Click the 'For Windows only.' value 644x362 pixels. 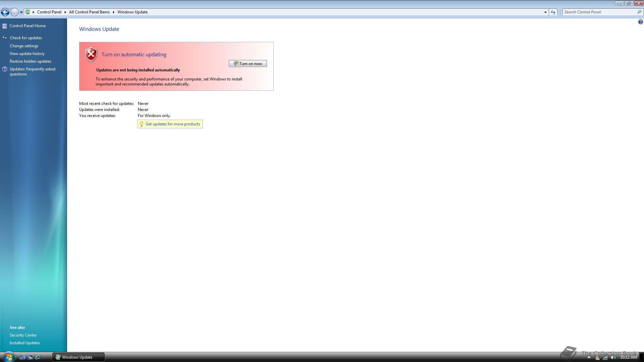pos(154,116)
